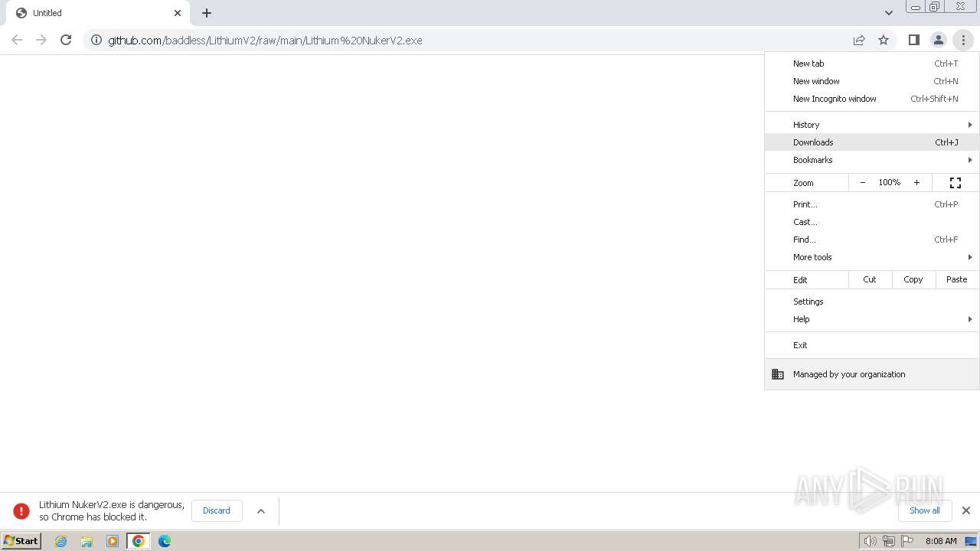This screenshot has width=980, height=551.
Task: Expand the Bookmarks submenu
Action: pos(872,160)
